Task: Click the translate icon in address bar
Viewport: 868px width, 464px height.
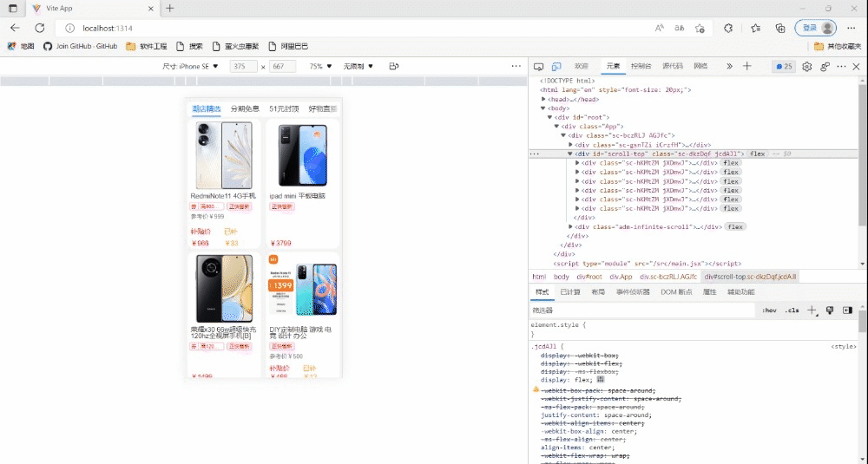Action: [680, 28]
